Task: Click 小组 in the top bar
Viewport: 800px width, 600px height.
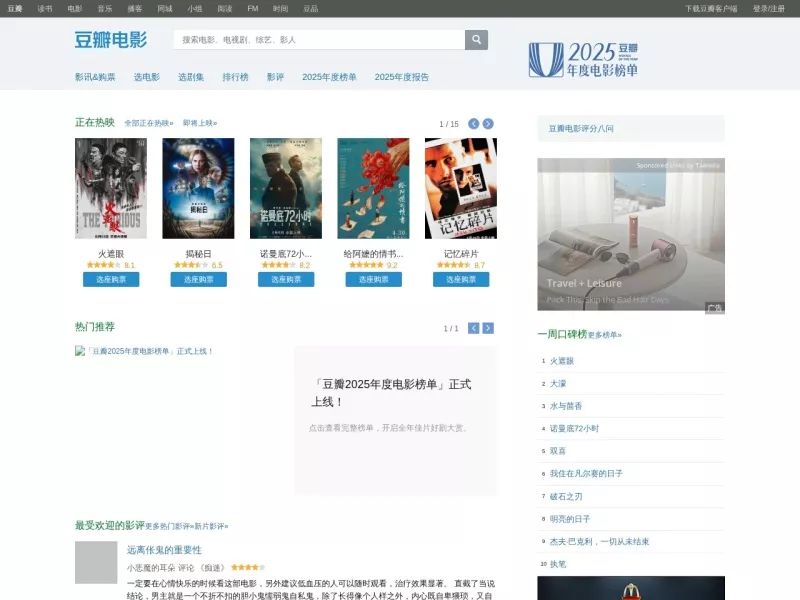Action: pos(195,9)
